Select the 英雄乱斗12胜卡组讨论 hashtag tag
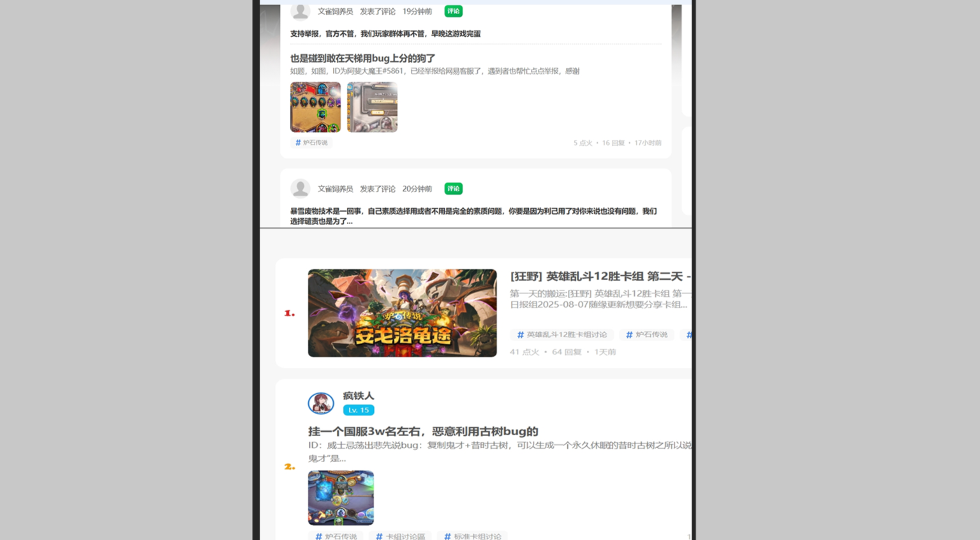Viewport: 980px width, 540px height. [x=562, y=335]
